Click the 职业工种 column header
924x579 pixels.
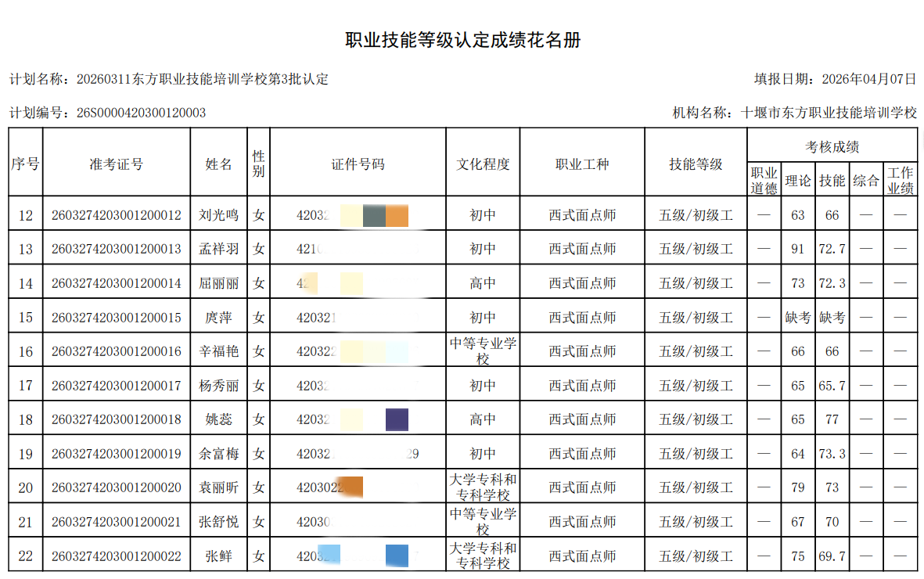(x=581, y=164)
